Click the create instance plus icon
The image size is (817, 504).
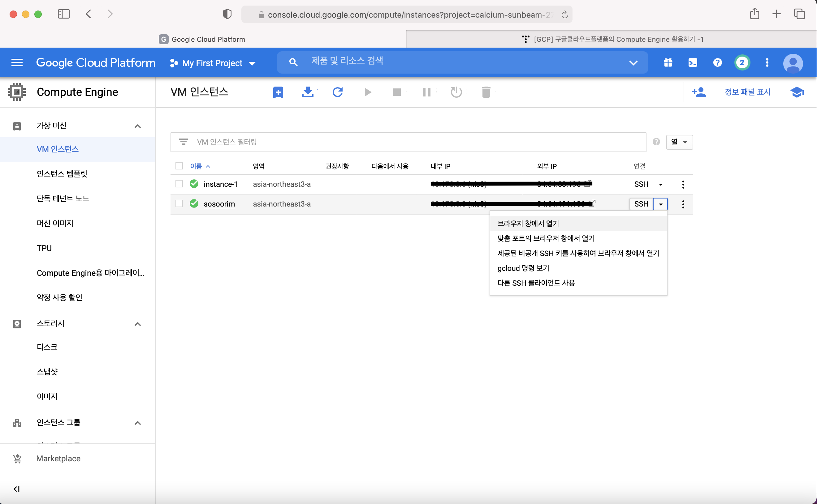point(278,92)
